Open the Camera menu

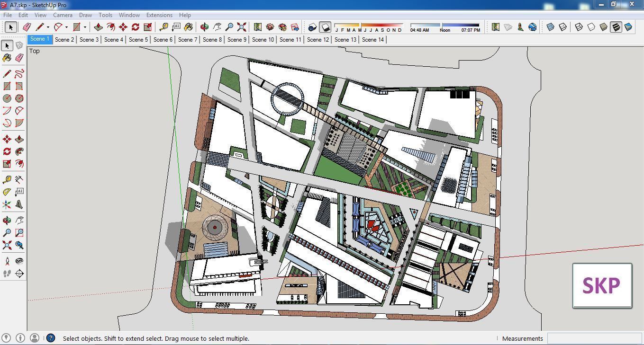[63, 15]
